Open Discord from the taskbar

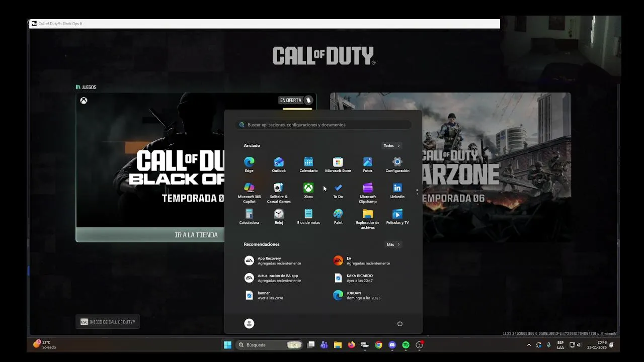click(x=392, y=345)
